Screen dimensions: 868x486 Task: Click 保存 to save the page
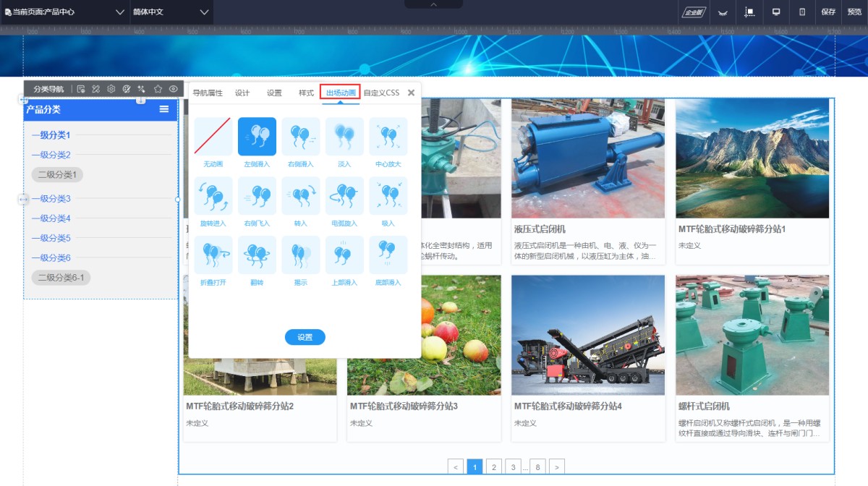coord(828,12)
